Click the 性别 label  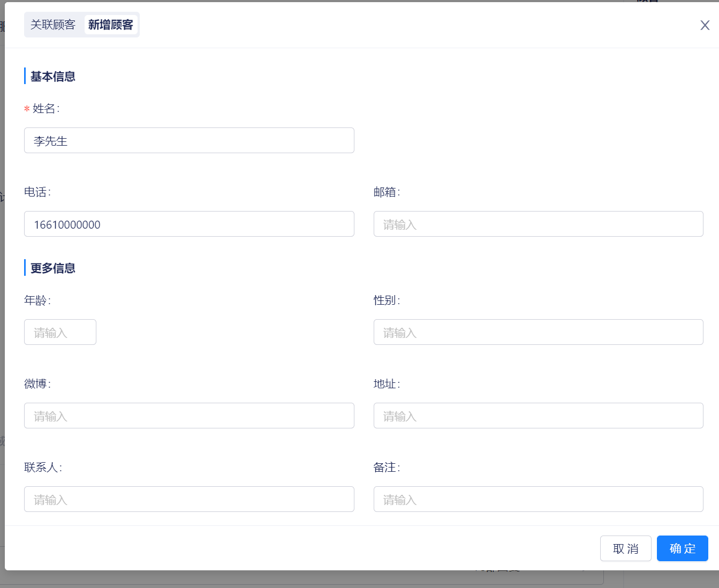(x=387, y=300)
